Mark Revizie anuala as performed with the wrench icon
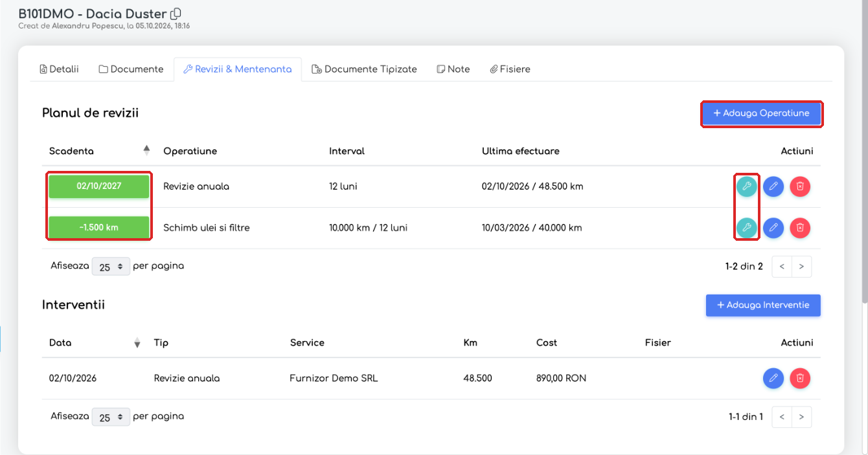 click(746, 186)
